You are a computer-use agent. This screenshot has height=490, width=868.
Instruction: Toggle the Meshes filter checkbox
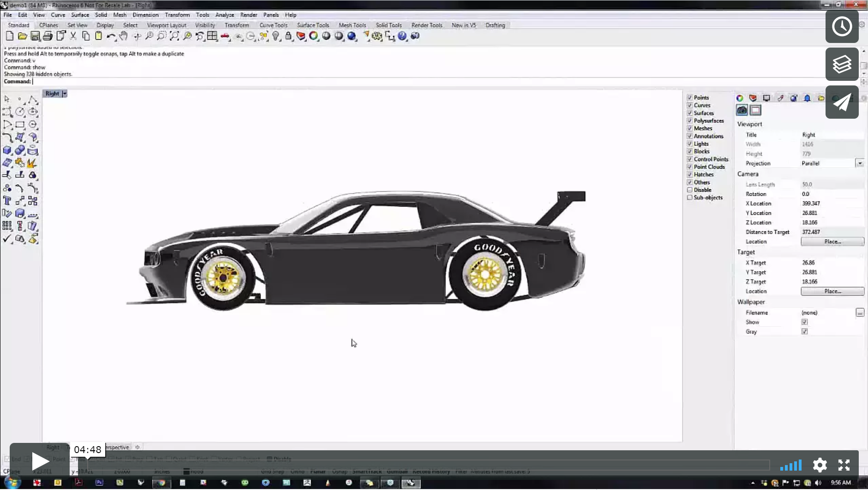(x=689, y=128)
